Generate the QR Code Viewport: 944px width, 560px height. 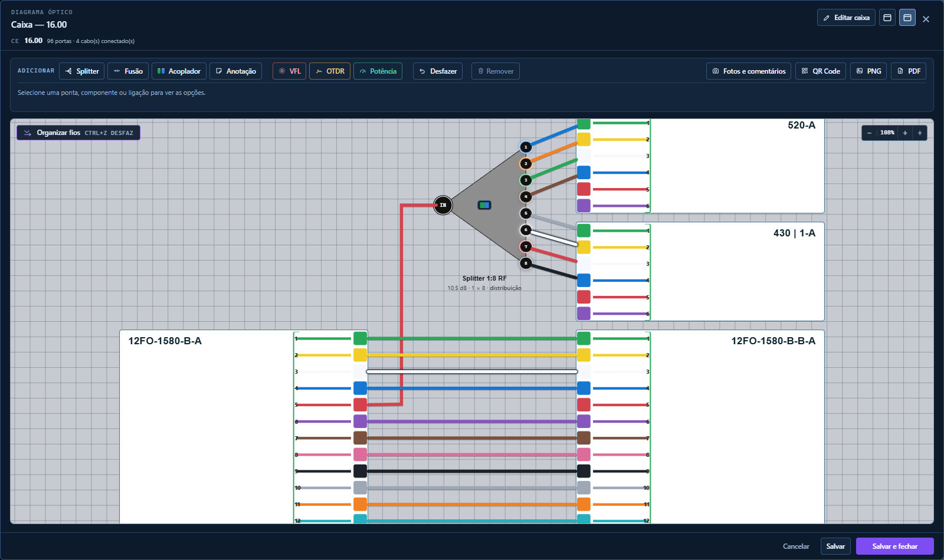point(821,71)
